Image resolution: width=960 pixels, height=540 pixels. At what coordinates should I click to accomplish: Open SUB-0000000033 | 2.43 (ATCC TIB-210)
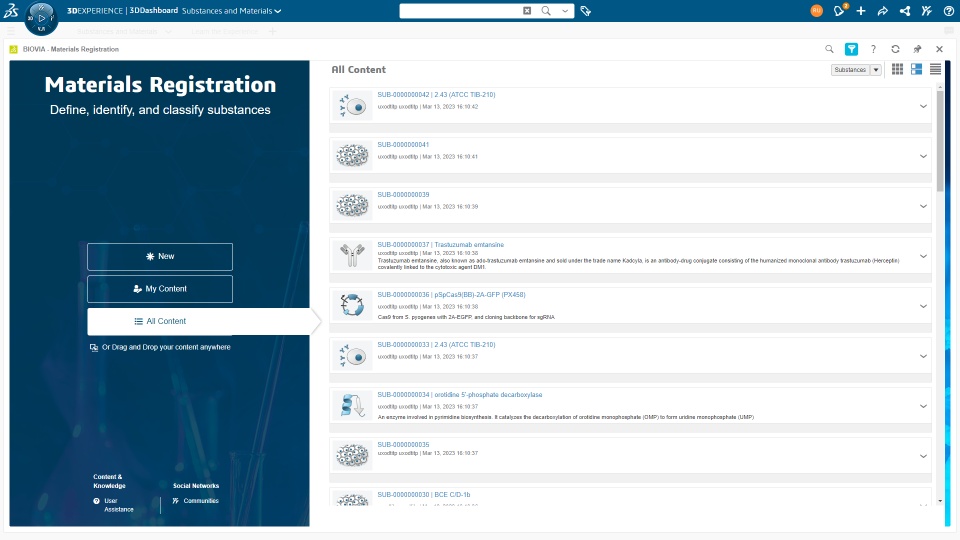(436, 345)
